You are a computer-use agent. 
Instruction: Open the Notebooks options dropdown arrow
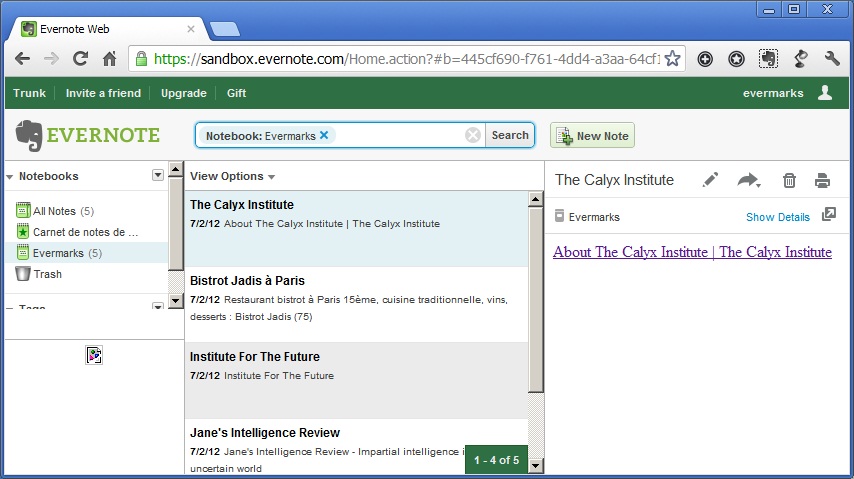pos(157,175)
